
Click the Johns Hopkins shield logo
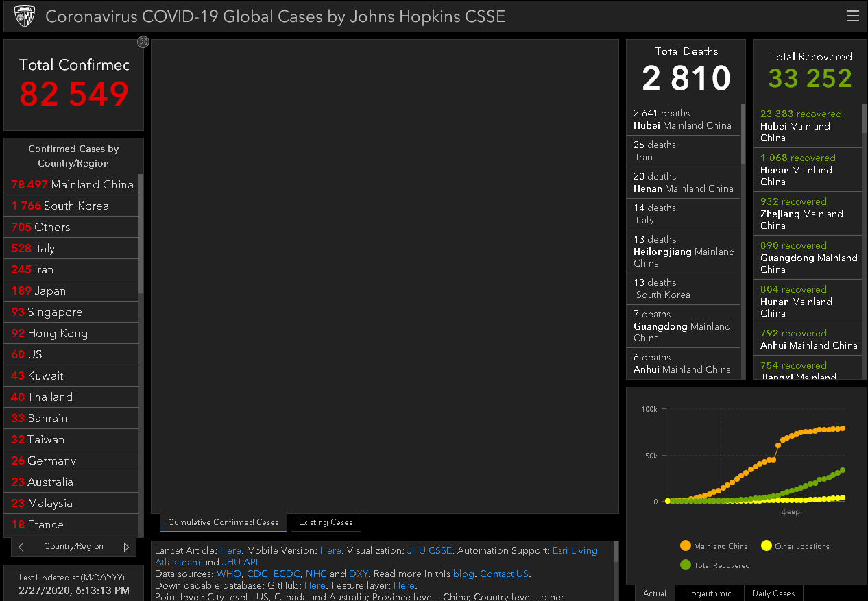pos(25,16)
